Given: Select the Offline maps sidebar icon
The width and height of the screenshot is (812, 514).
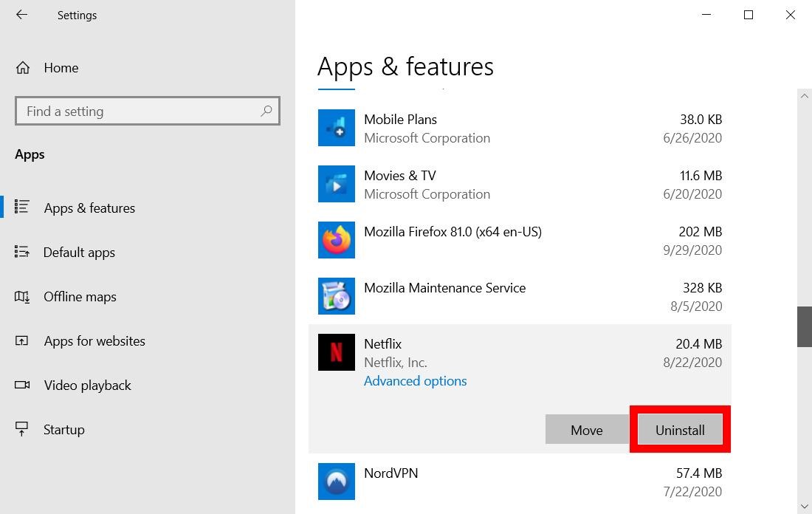Looking at the screenshot, I should [23, 297].
